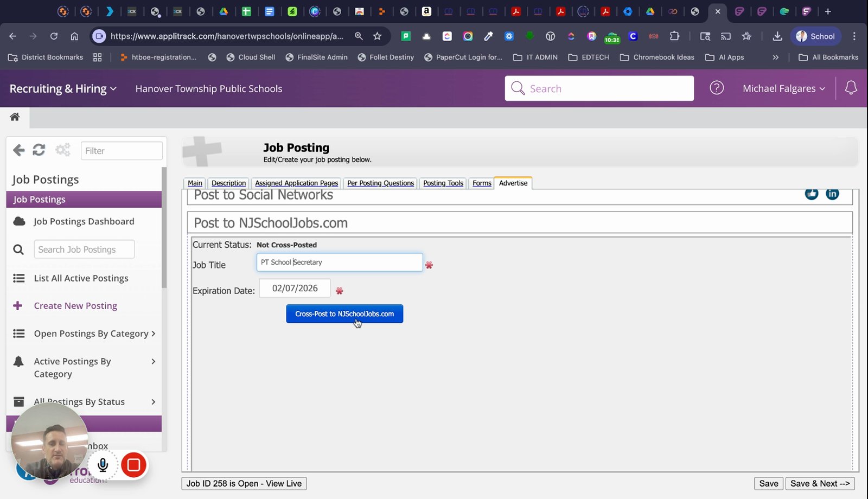Bookmark this page with the star icon
Image resolution: width=868 pixels, height=499 pixels.
click(x=378, y=36)
